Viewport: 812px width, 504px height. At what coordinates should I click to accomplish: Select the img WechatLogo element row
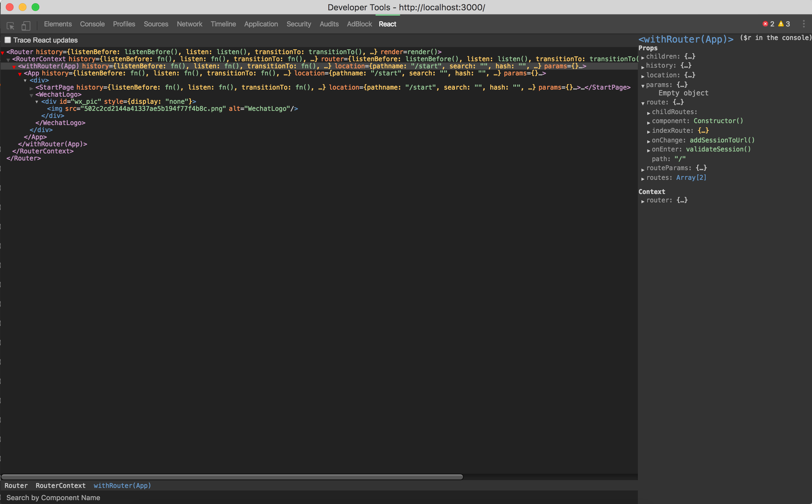click(173, 109)
